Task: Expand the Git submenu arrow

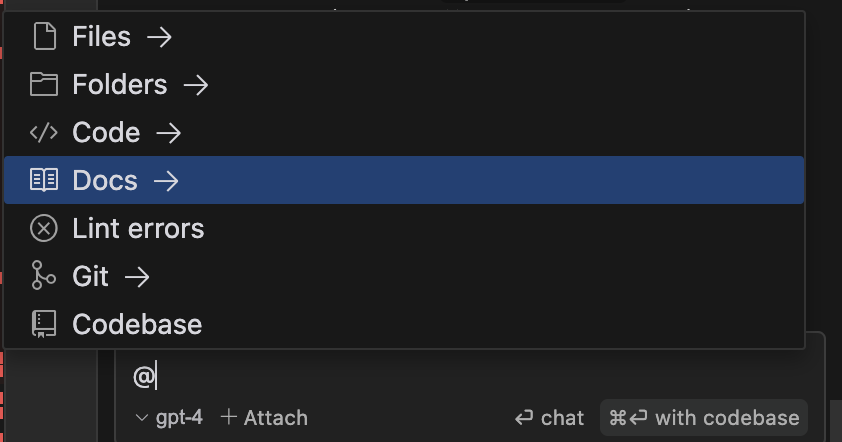Action: point(137,277)
